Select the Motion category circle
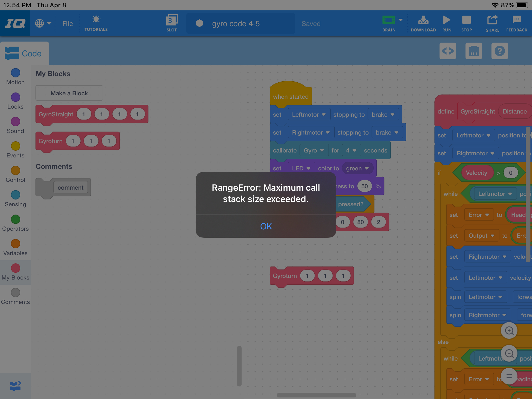This screenshot has height=399, width=532. [16, 73]
